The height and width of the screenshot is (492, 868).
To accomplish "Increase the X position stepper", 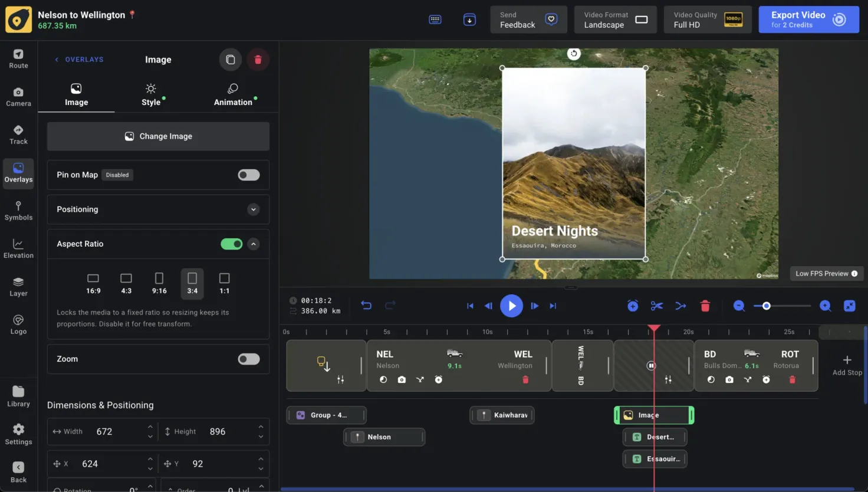I will point(150,459).
